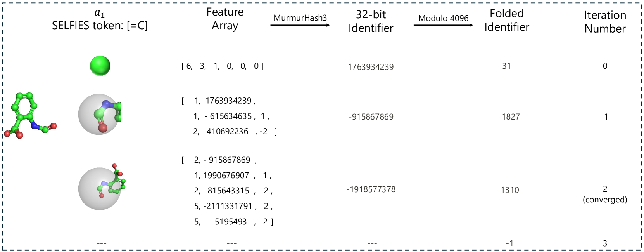Click the Folded Identifier column header
Screen dimensions: 644x252
pos(506,20)
